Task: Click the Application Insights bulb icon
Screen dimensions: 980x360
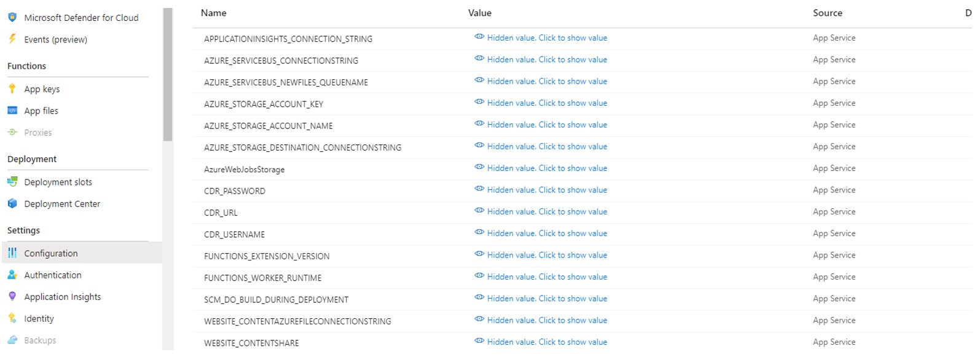Action: pyautogui.click(x=12, y=296)
